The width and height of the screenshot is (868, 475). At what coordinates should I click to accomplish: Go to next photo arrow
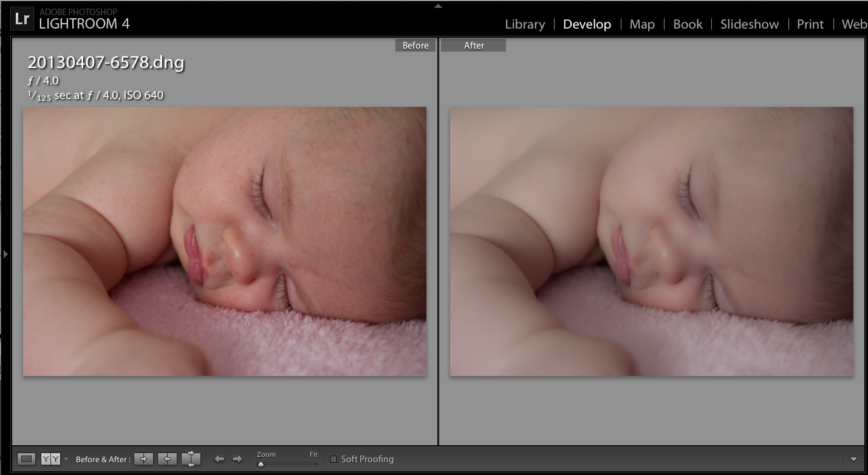238,459
